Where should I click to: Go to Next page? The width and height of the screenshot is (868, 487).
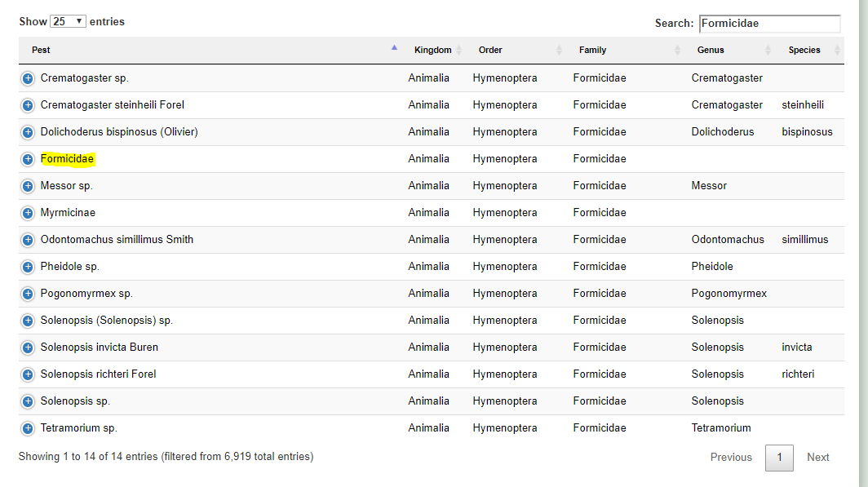[817, 458]
